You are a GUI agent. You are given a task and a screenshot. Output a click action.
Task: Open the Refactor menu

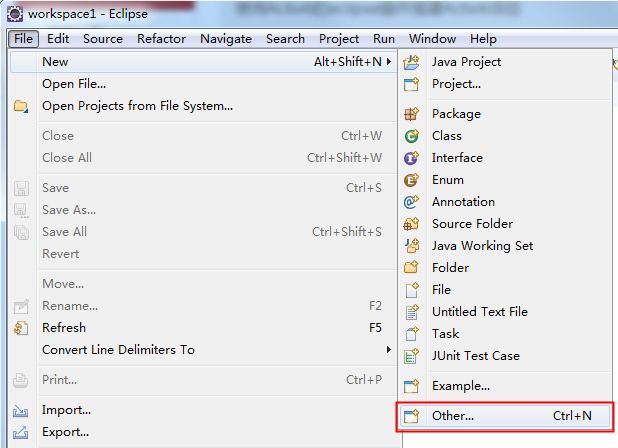point(161,39)
